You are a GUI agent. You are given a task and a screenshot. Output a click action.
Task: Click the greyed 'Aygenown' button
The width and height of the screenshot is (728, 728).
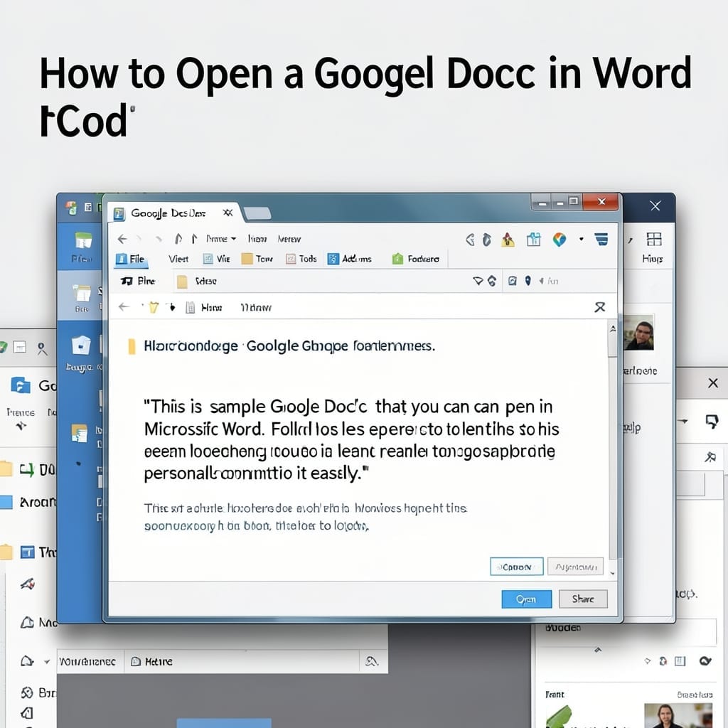pyautogui.click(x=575, y=567)
